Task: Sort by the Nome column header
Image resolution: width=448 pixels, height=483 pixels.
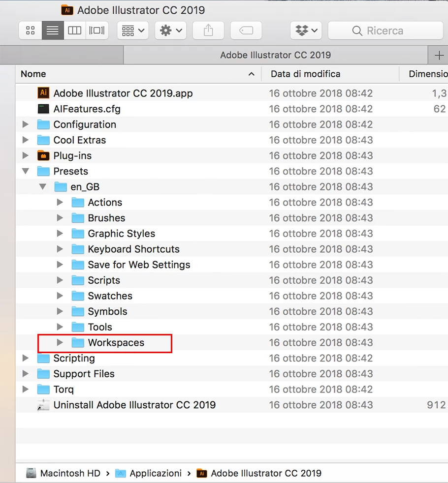Action: (x=138, y=74)
